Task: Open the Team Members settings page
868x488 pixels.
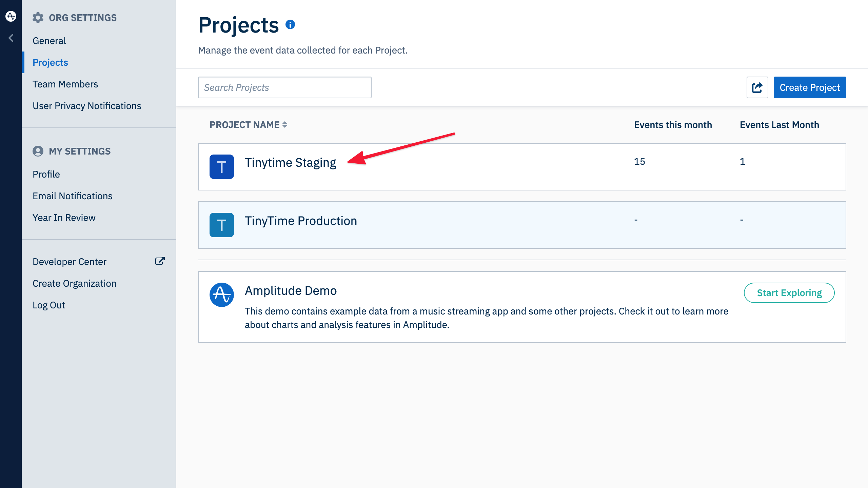Action: pos(65,84)
